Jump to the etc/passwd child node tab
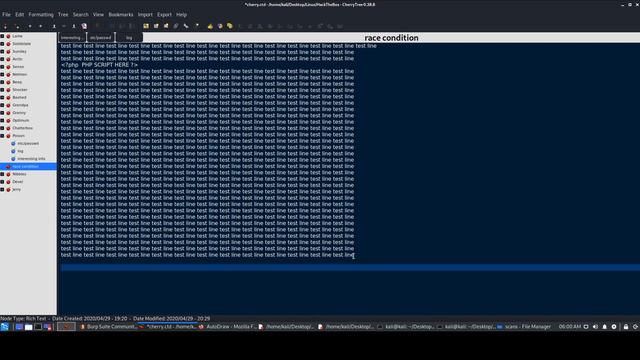 pyautogui.click(x=100, y=38)
